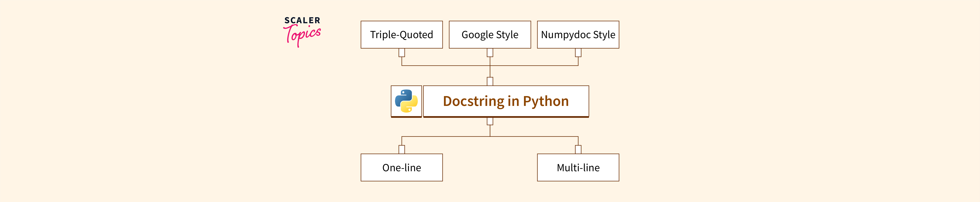Select the Google Style box
980x202 pixels.
[x=490, y=35]
